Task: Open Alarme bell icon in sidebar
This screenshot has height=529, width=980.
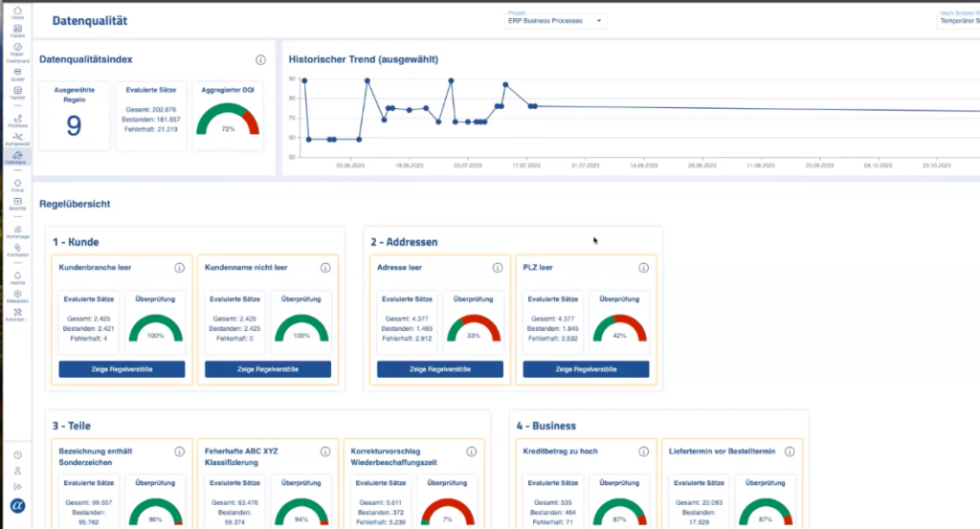Action: coord(17,276)
